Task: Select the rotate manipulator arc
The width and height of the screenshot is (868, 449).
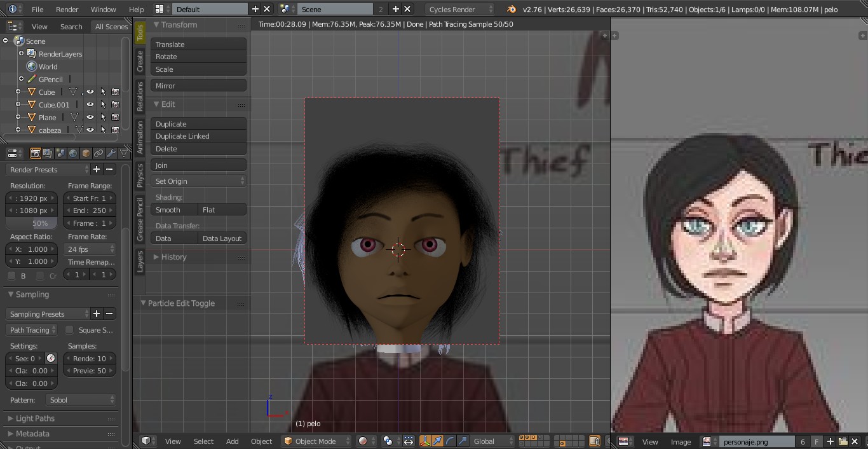Action: click(450, 441)
